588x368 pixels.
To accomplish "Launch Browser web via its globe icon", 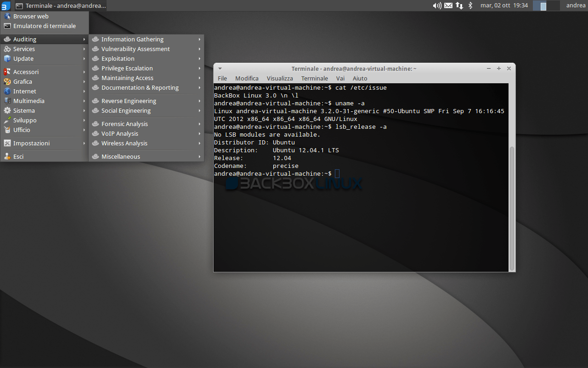I will [x=7, y=16].
